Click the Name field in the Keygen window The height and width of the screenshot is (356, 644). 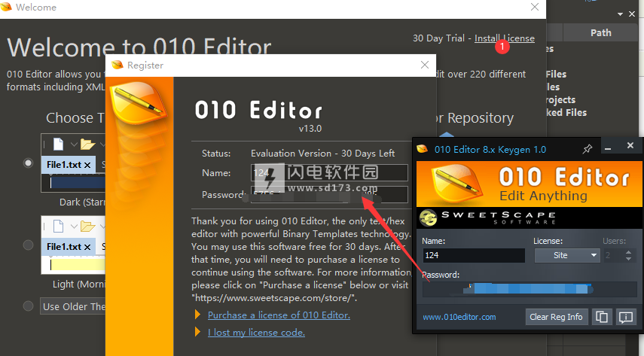tap(474, 255)
